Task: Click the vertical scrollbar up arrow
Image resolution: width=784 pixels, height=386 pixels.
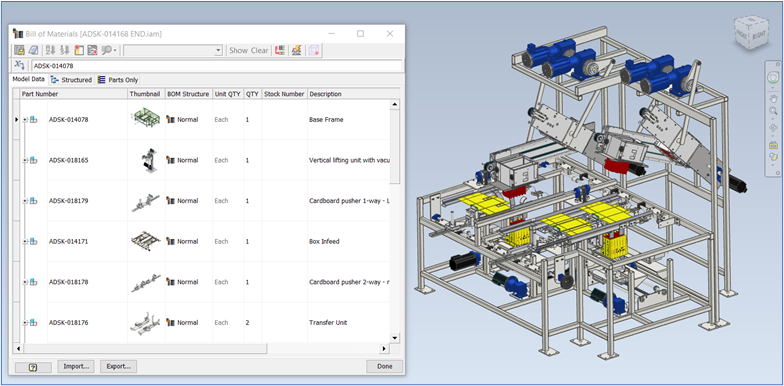Action: tap(395, 104)
